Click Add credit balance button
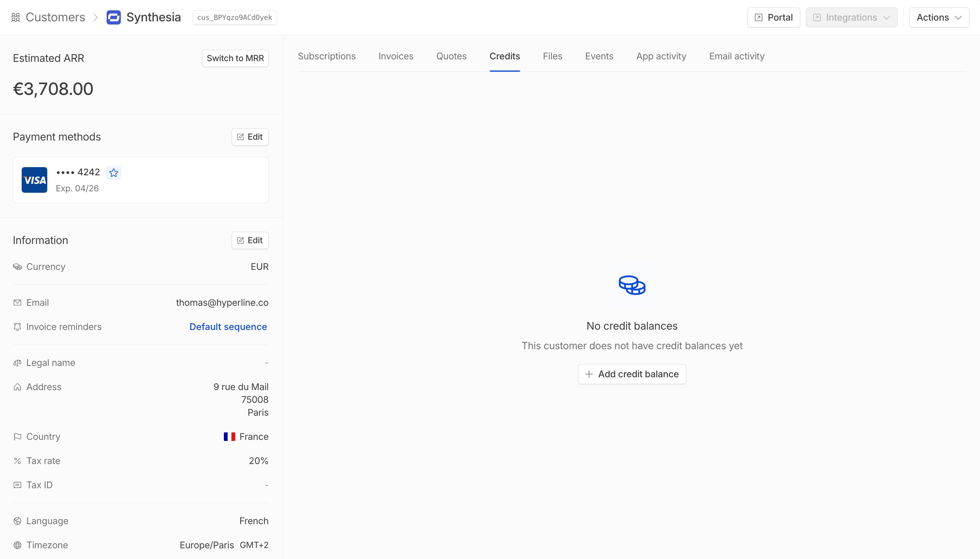The height and width of the screenshot is (559, 980). point(632,374)
